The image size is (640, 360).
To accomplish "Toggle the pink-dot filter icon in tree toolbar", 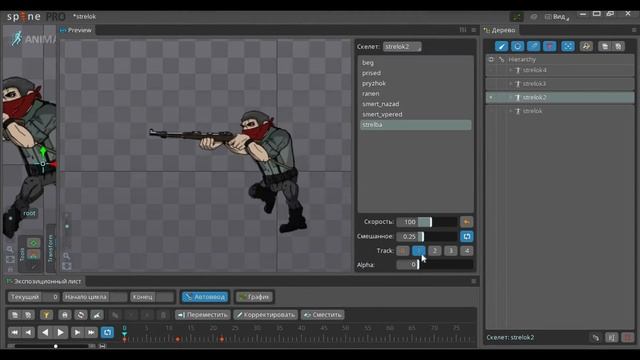I will coord(549,46).
